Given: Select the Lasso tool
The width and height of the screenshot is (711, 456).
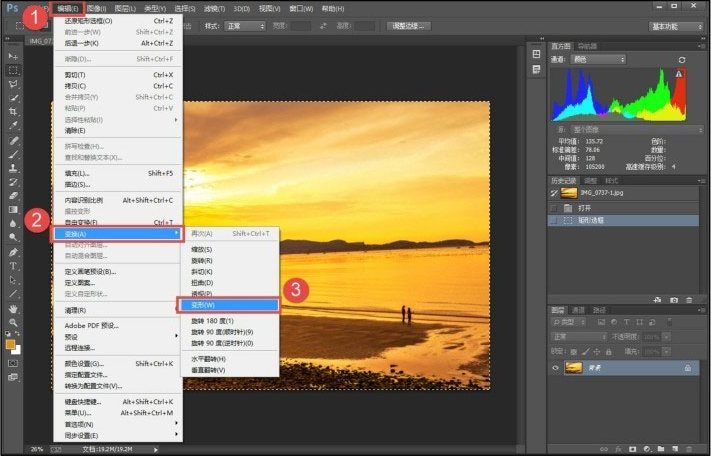Looking at the screenshot, I should [x=13, y=85].
